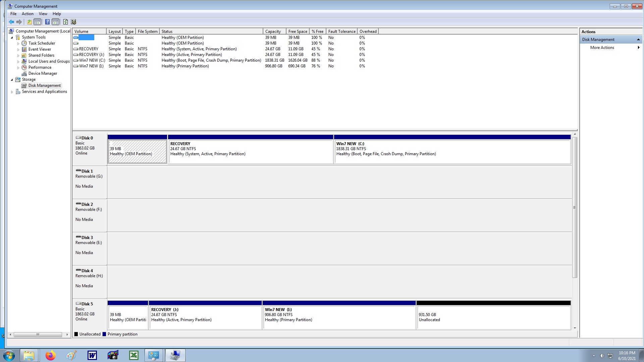Image resolution: width=644 pixels, height=362 pixels.
Task: Toggle the Show/Hide Console Tree button
Action: click(38, 22)
